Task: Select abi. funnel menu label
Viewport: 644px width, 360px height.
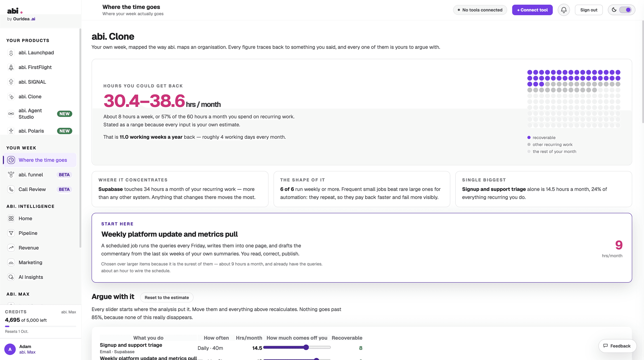Action: 31,175
